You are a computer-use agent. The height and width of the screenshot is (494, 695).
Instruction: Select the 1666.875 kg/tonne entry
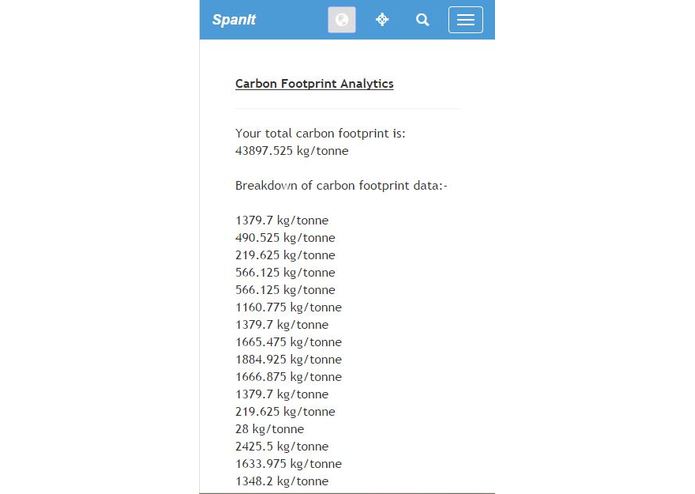pos(289,377)
